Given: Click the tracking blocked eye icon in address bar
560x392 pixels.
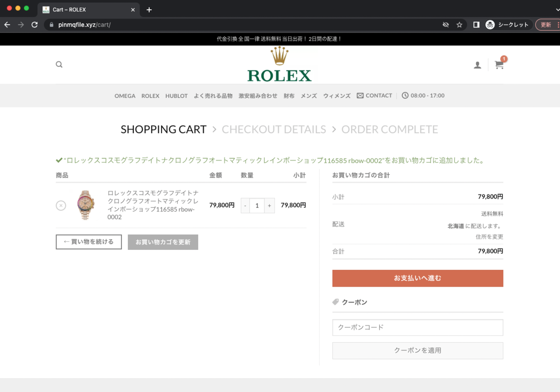Looking at the screenshot, I should 446,25.
